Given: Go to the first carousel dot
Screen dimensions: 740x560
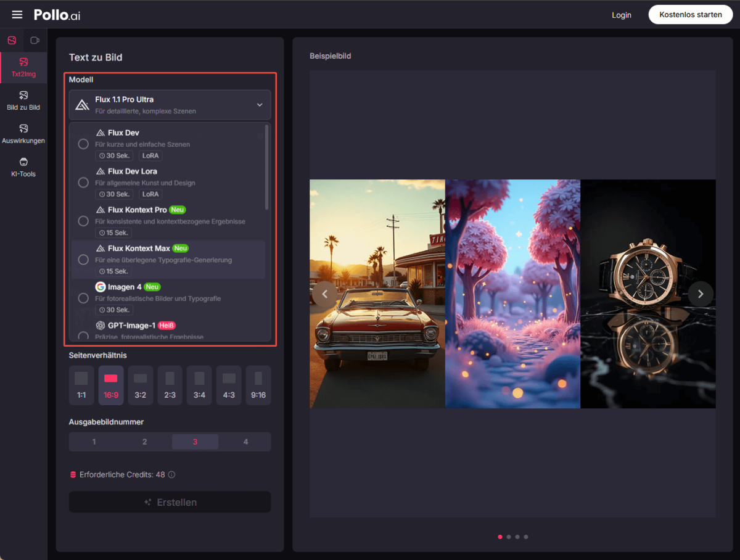Looking at the screenshot, I should [x=500, y=537].
